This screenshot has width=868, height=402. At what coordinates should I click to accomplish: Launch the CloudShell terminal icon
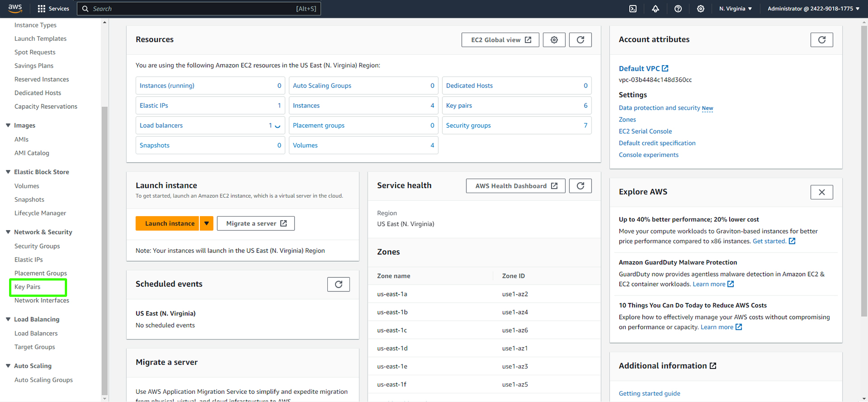click(633, 9)
